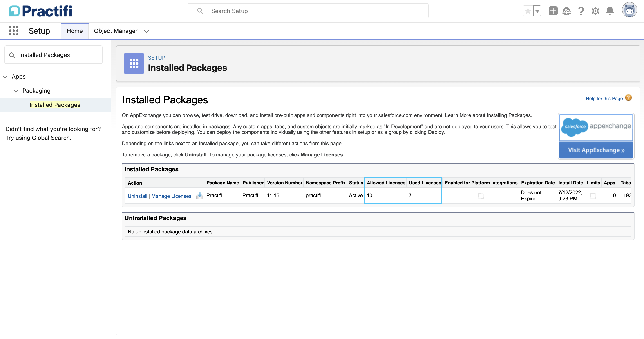Click the Used Licenses value 7
The height and width of the screenshot is (339, 644).
coord(410,195)
